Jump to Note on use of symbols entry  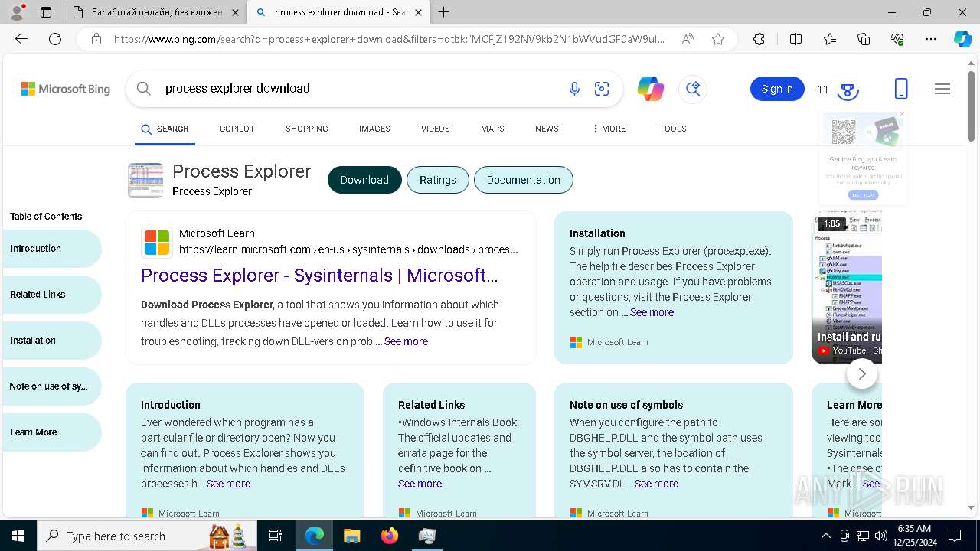click(51, 386)
